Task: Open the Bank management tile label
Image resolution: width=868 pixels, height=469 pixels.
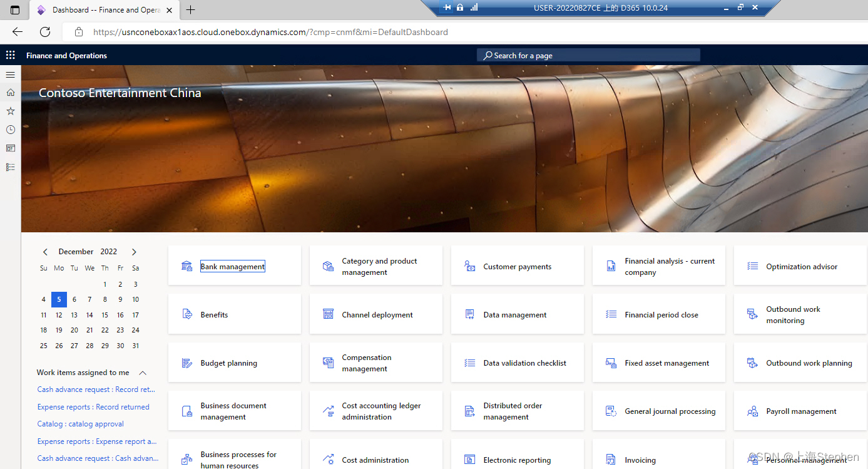Action: tap(233, 266)
